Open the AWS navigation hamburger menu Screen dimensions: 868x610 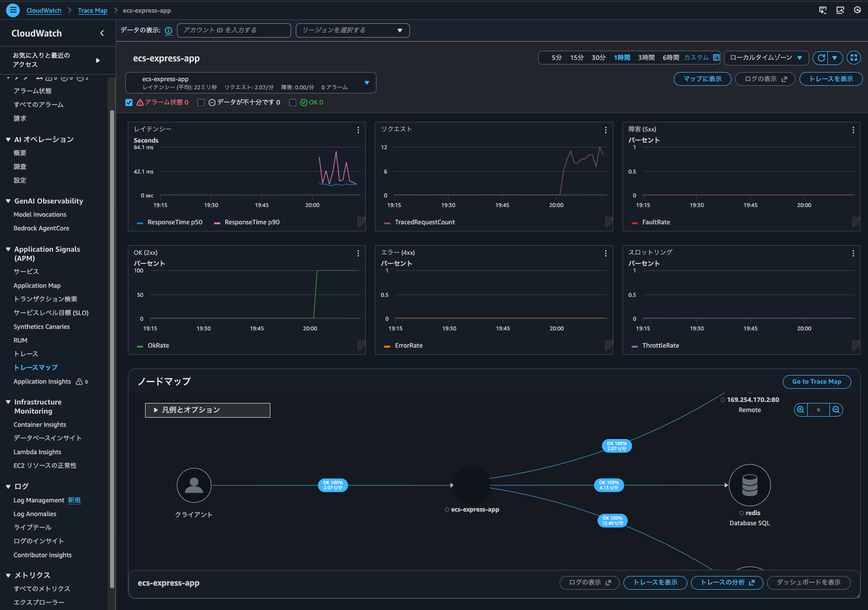tap(13, 10)
